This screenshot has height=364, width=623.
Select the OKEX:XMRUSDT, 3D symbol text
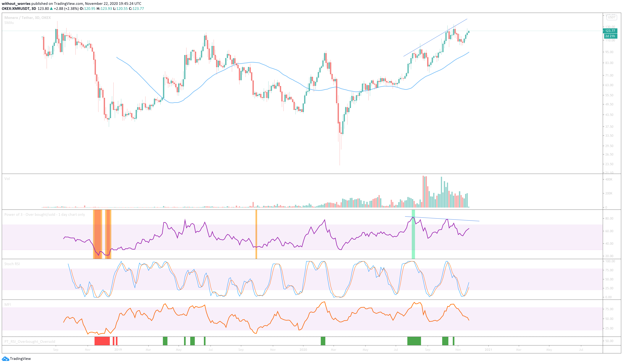(x=19, y=8)
